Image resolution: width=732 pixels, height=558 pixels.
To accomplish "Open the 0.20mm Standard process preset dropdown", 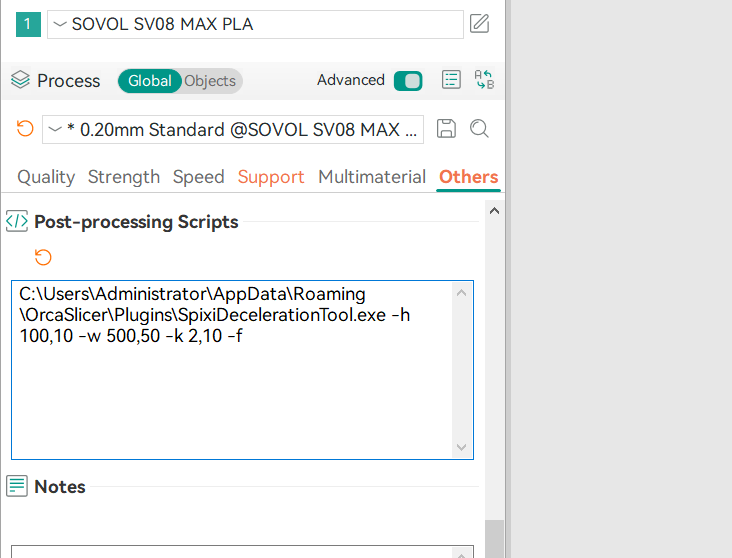I will coord(233,129).
